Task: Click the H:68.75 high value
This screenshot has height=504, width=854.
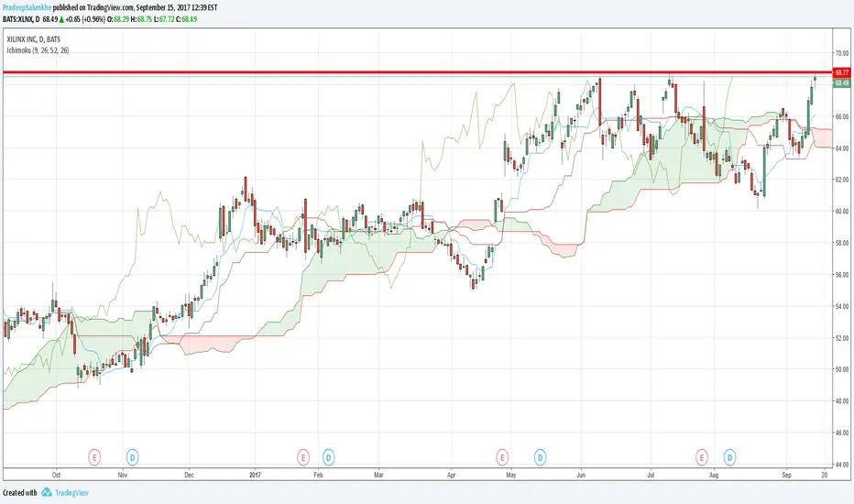Action: tap(141, 19)
